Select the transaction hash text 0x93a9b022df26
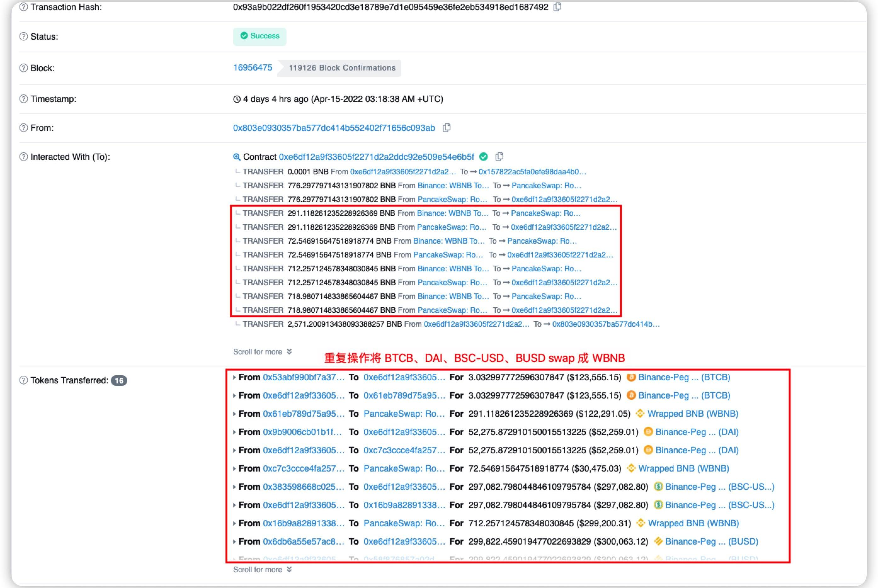This screenshot has width=878, height=588. (x=391, y=7)
